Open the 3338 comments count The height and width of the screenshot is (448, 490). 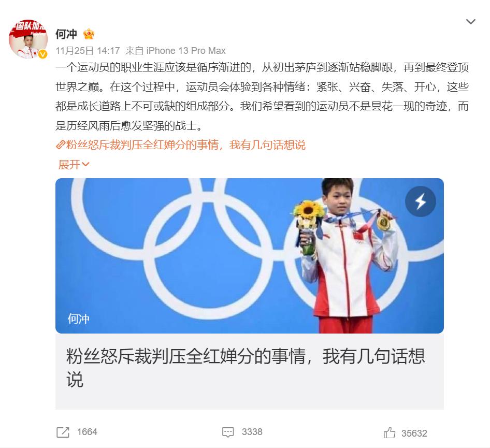click(252, 432)
